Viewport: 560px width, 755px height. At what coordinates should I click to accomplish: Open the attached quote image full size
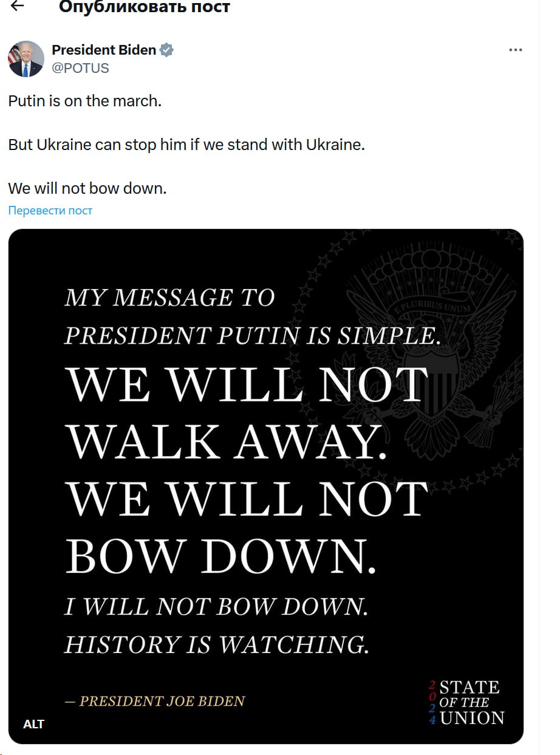click(x=266, y=487)
